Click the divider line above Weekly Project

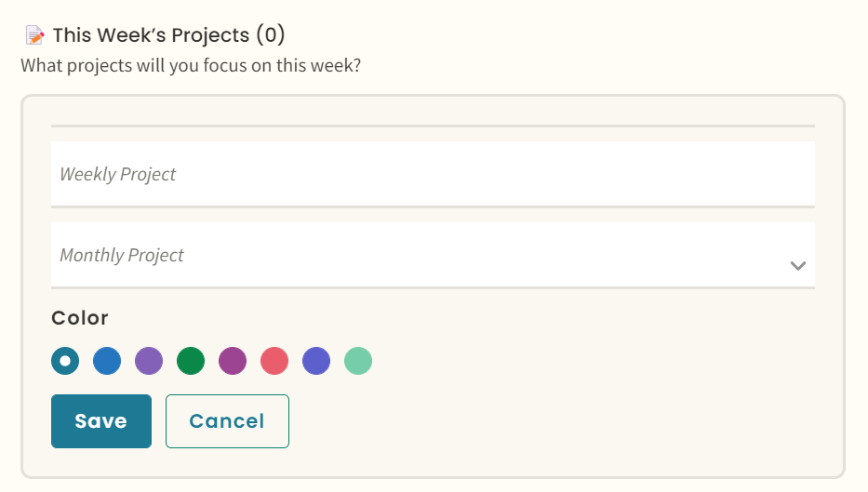433,126
